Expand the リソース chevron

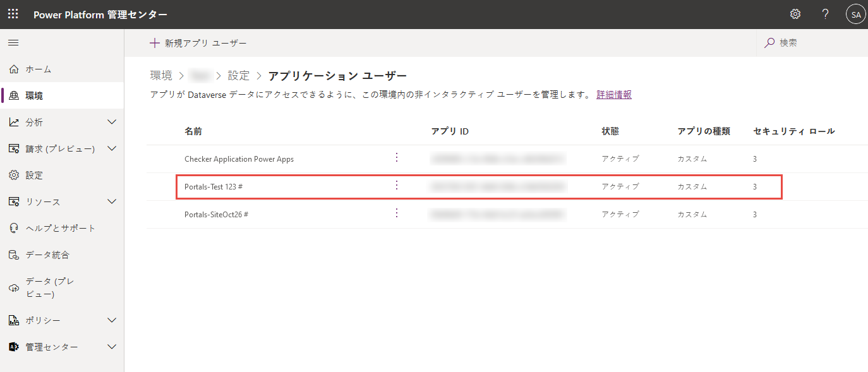(112, 201)
